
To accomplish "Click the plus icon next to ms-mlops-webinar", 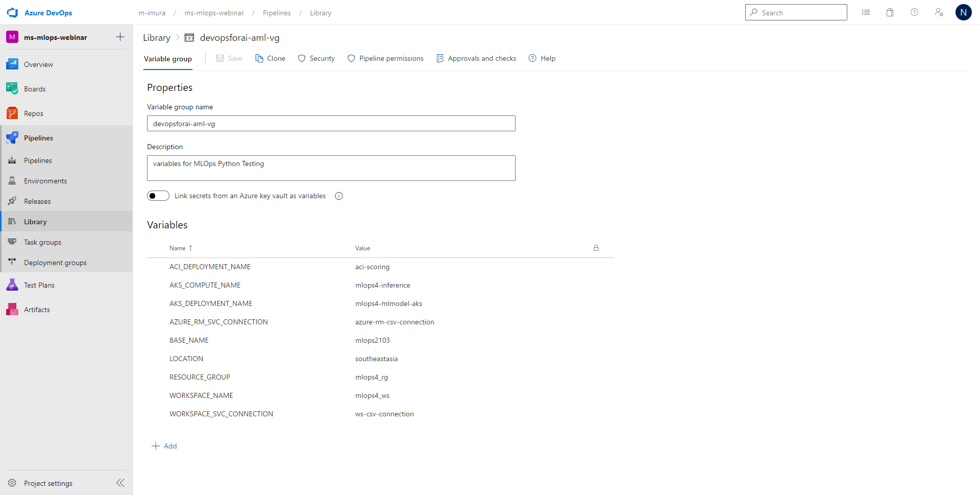I will pos(120,37).
